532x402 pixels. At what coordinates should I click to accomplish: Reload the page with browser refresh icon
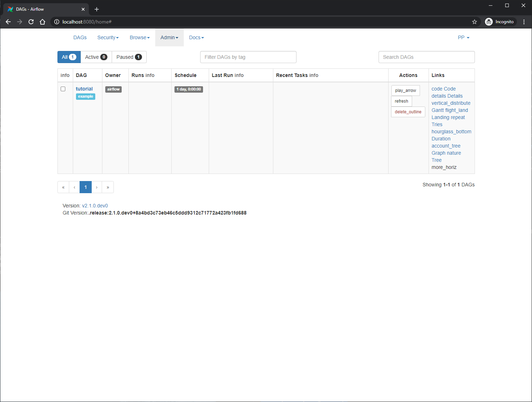[31, 22]
